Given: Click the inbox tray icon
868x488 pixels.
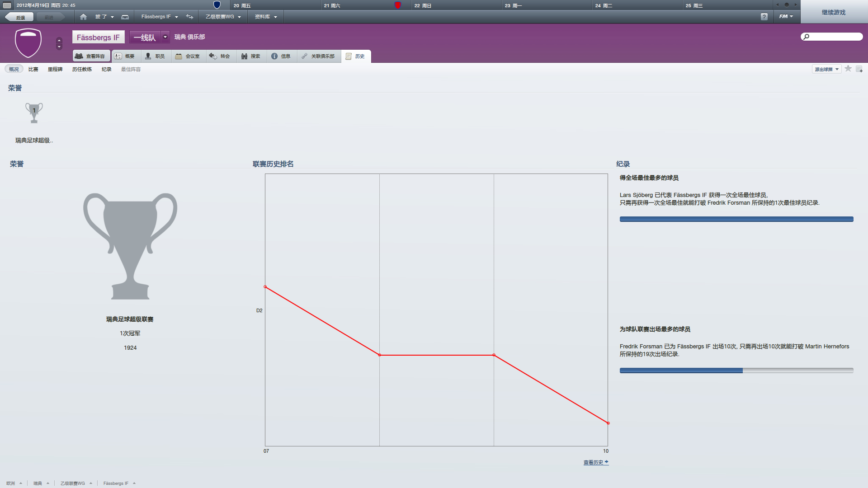Looking at the screenshot, I should pos(125,17).
